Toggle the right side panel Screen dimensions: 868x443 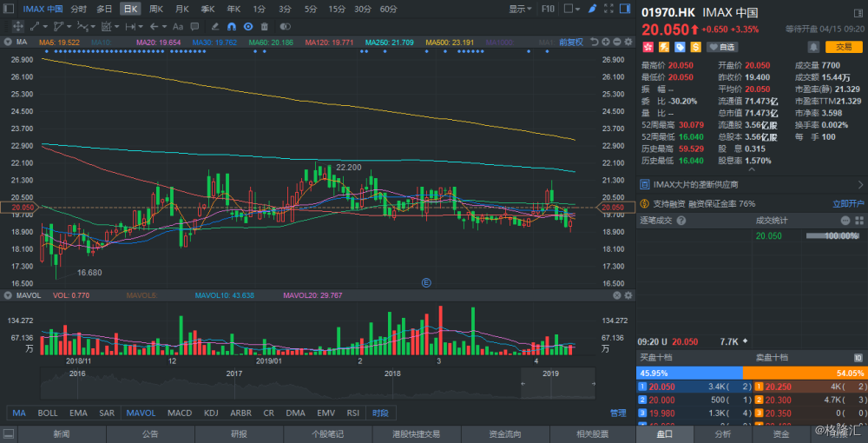coord(624,9)
